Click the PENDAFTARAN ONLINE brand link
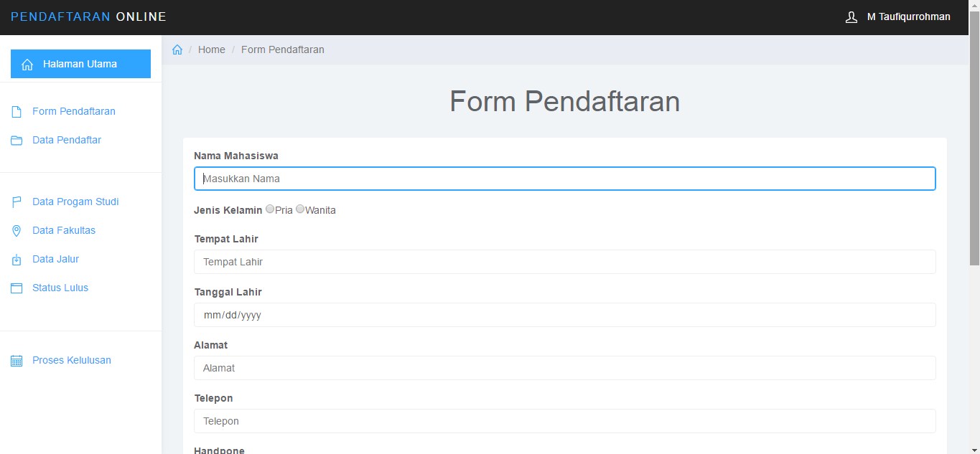The width and height of the screenshot is (980, 454). click(x=88, y=17)
